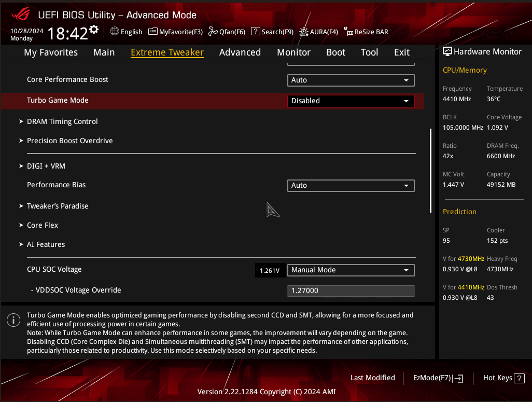Expand AI Features submenu
The height and width of the screenshot is (402, 532).
tap(41, 244)
